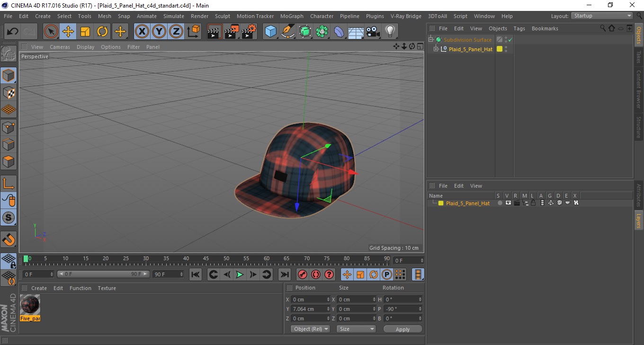Open the Layout Startup dropdown
Viewport: 644px width, 345px height.
[602, 16]
